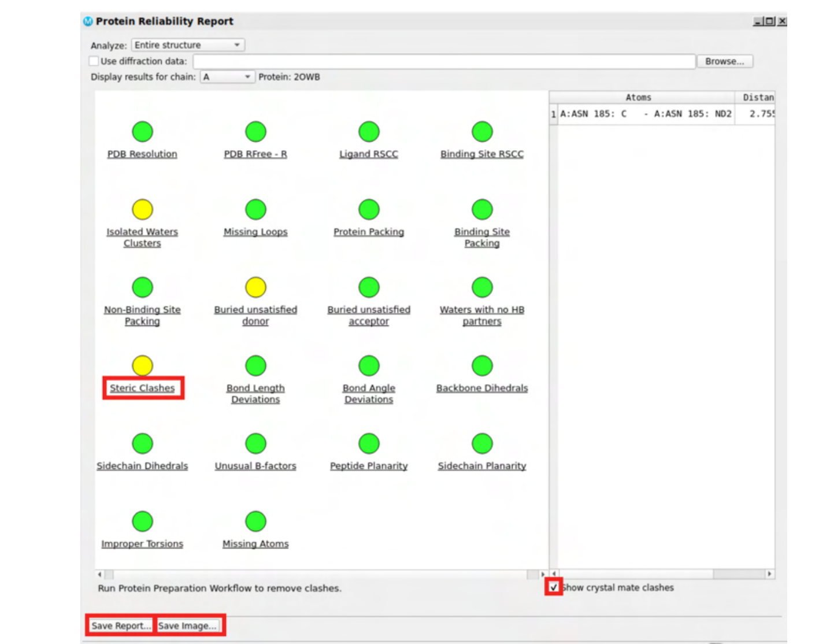Viewport: 830px width, 644px height.
Task: Open the chain A selection dropdown
Action: point(227,77)
